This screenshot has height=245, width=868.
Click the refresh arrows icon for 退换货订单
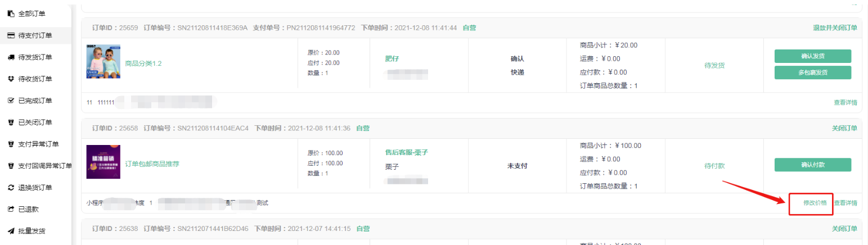tap(11, 188)
